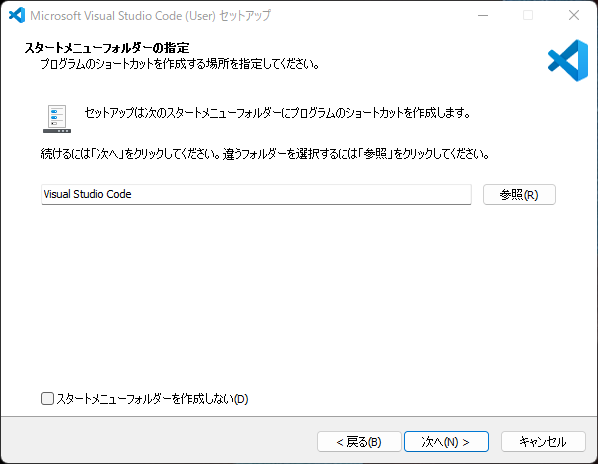This screenshot has height=464, width=598.
Task: Click the Visual Studio Code text in folder field
Action: (x=87, y=194)
